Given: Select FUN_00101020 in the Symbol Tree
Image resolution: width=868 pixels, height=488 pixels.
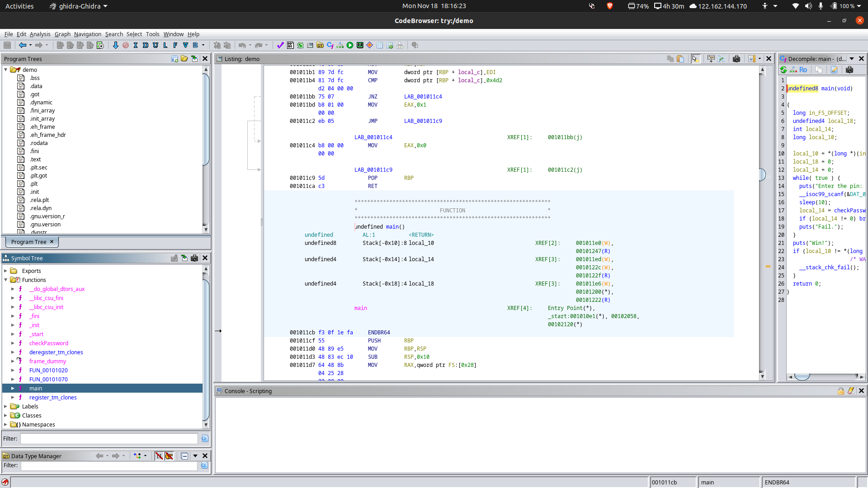Looking at the screenshot, I should click(x=48, y=370).
